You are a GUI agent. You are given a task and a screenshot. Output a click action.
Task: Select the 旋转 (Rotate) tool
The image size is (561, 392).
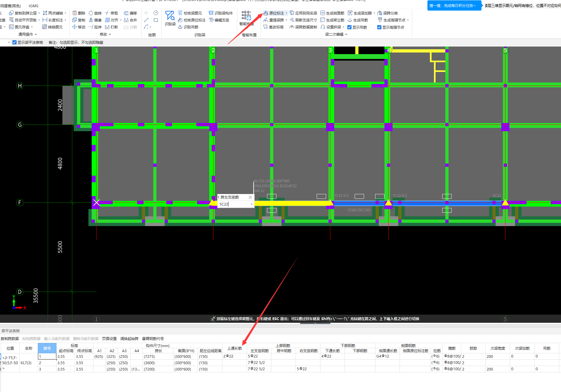(x=95, y=13)
